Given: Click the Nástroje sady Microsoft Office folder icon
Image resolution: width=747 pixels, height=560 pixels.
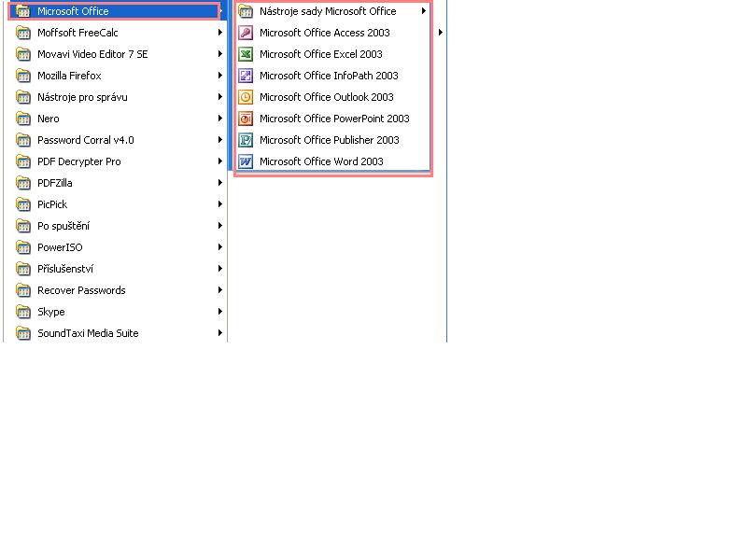Looking at the screenshot, I should coord(246,11).
